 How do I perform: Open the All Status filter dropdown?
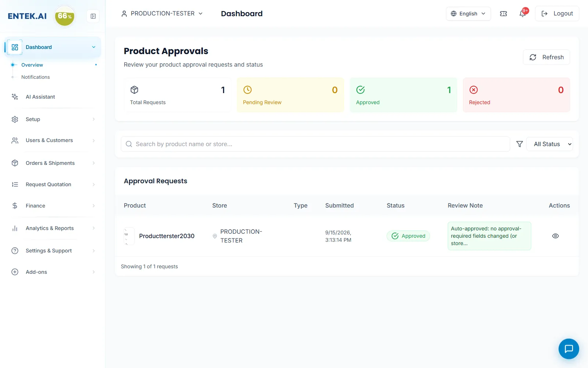[549, 144]
